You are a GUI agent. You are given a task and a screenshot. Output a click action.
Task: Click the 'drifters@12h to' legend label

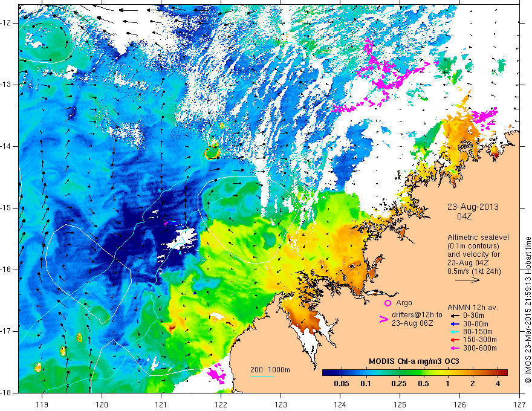(417, 315)
